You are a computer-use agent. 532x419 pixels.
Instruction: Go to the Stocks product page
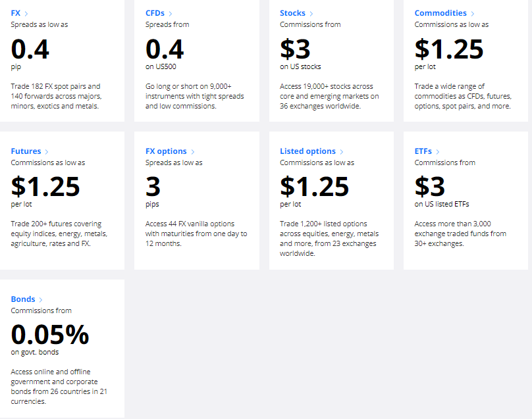pyautogui.click(x=292, y=13)
